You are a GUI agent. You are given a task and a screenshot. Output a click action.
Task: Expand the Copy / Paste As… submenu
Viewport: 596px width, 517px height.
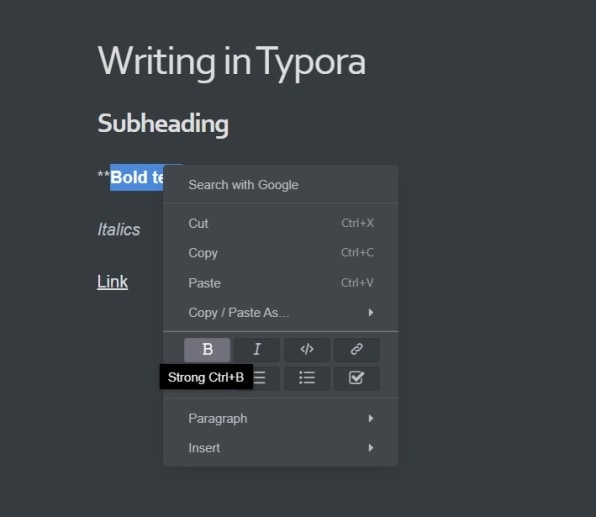click(281, 313)
